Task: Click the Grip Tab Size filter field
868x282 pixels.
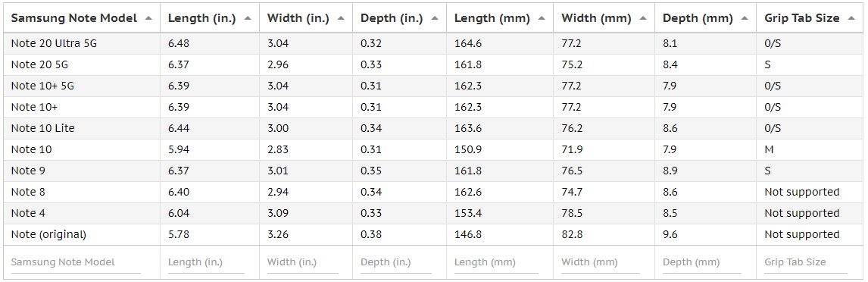Action: point(806,262)
